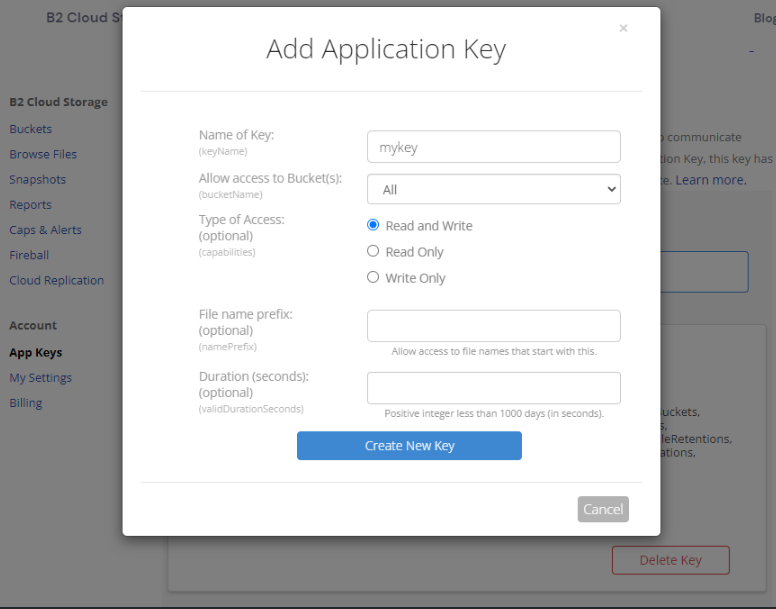
Task: Select the Read Only access option
Action: [x=373, y=251]
